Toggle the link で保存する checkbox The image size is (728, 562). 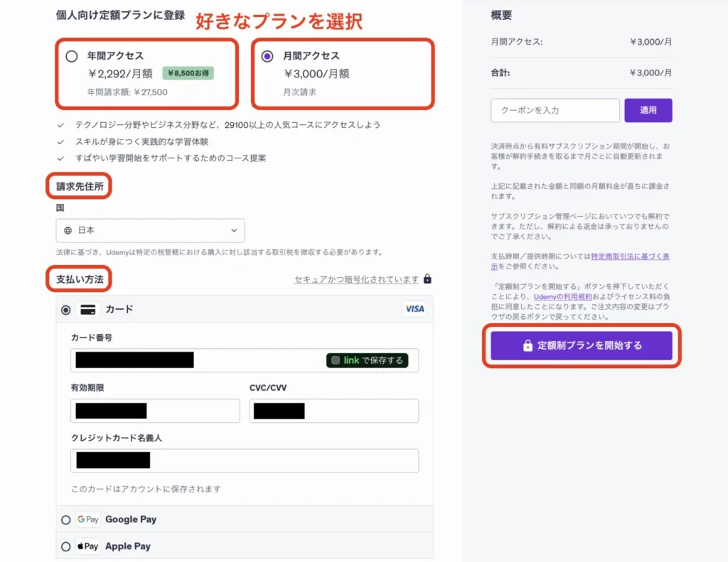[x=336, y=360]
